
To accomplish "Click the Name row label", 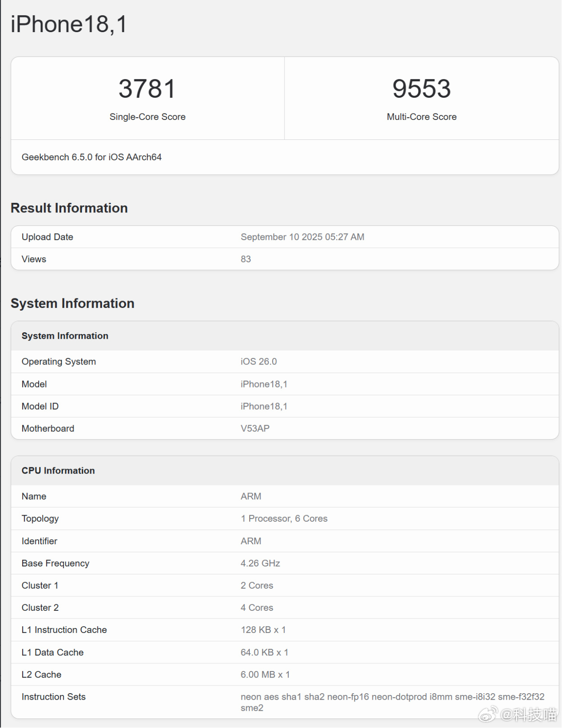I will click(34, 496).
